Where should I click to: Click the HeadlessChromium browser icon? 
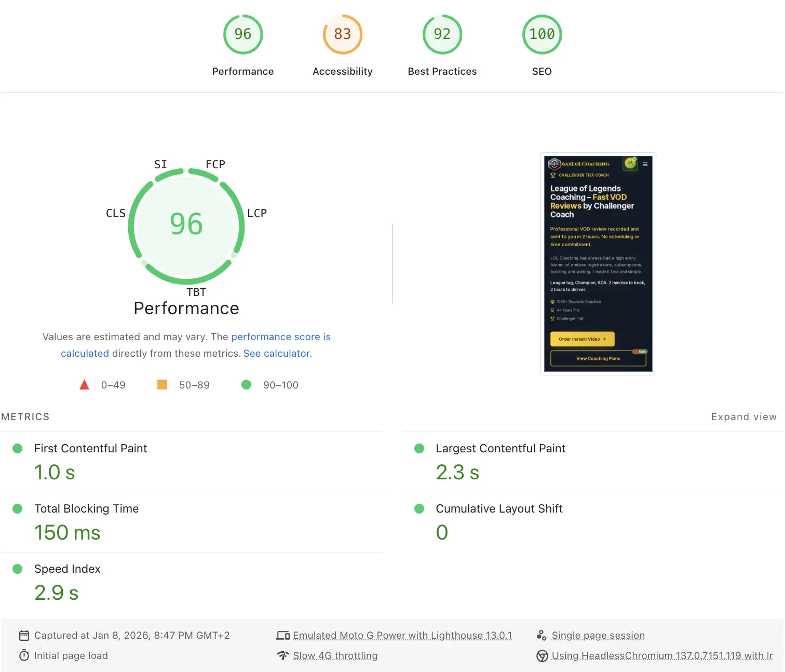coord(542,656)
